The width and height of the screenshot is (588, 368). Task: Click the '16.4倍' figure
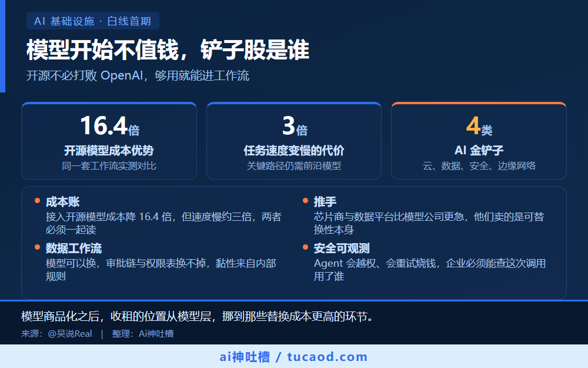[x=109, y=126]
